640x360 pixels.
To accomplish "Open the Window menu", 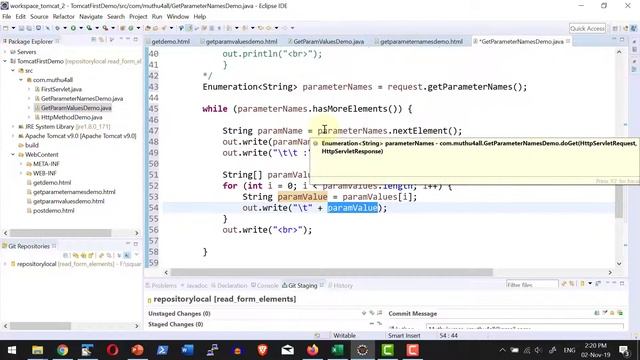I will click(x=178, y=17).
